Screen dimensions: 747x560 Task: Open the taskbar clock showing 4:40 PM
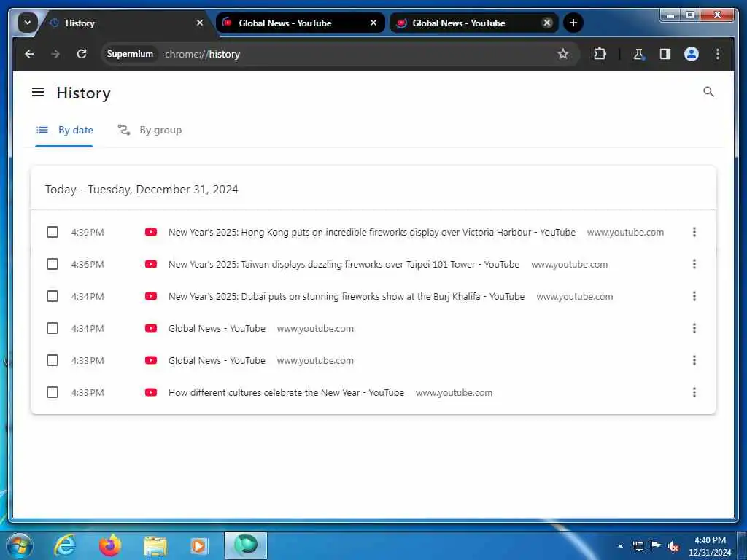(710, 546)
